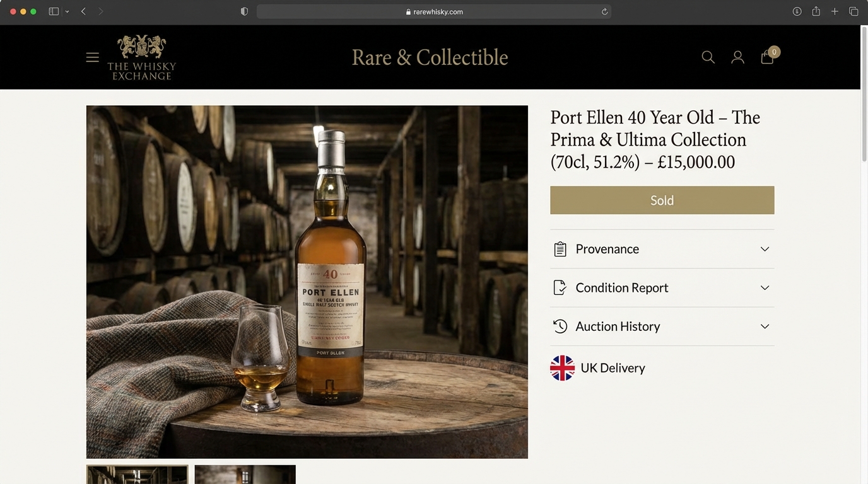868x484 pixels.
Task: Click the Provenance clipboard icon
Action: [x=560, y=248]
